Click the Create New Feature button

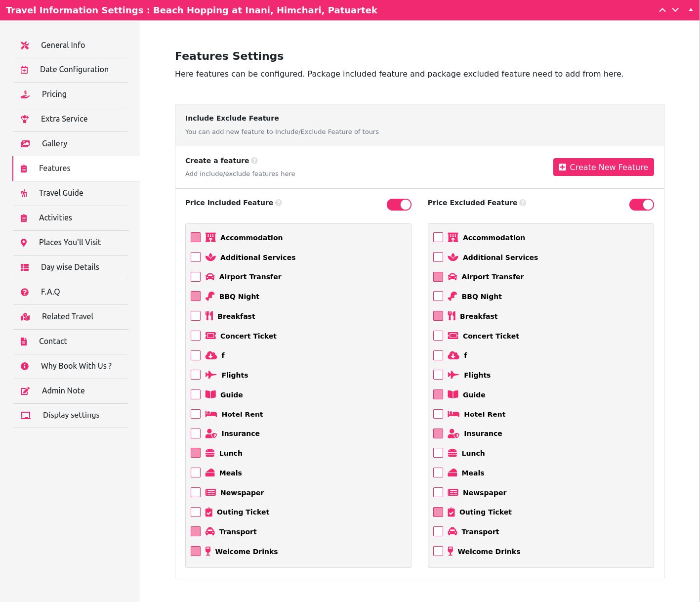pos(604,167)
